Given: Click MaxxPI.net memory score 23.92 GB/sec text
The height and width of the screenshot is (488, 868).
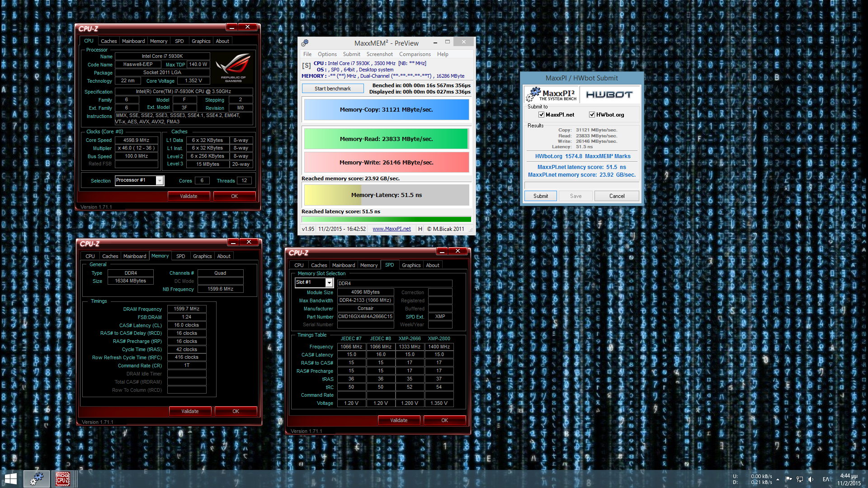Looking at the screenshot, I should [582, 175].
